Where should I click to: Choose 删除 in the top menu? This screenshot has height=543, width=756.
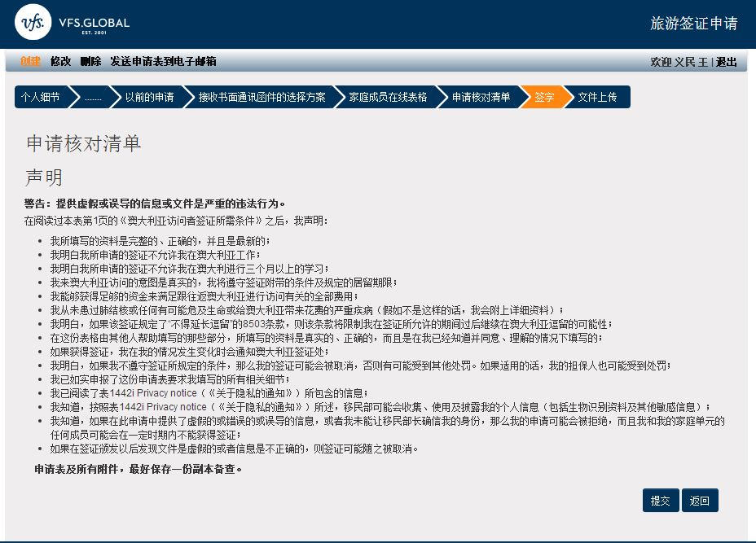[90, 62]
